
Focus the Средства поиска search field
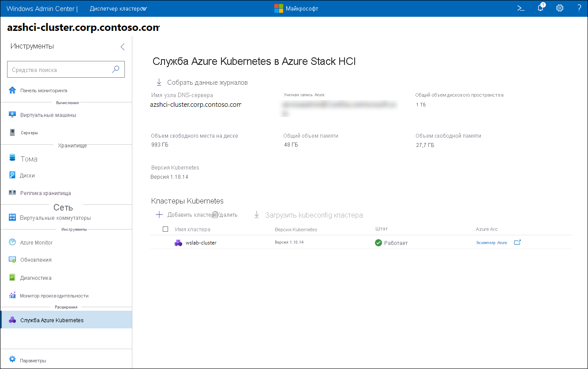pyautogui.click(x=66, y=70)
